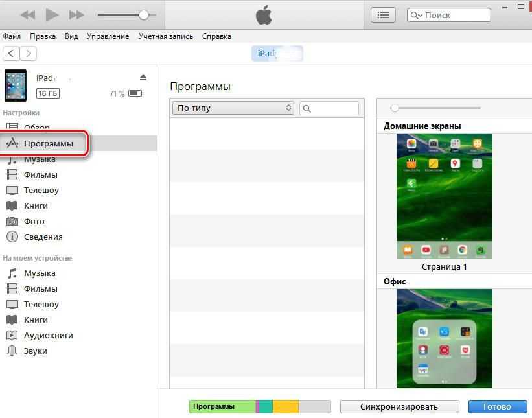Screen dimensions: 532x418
Task: Open the list view icon beside search
Action: click(383, 15)
